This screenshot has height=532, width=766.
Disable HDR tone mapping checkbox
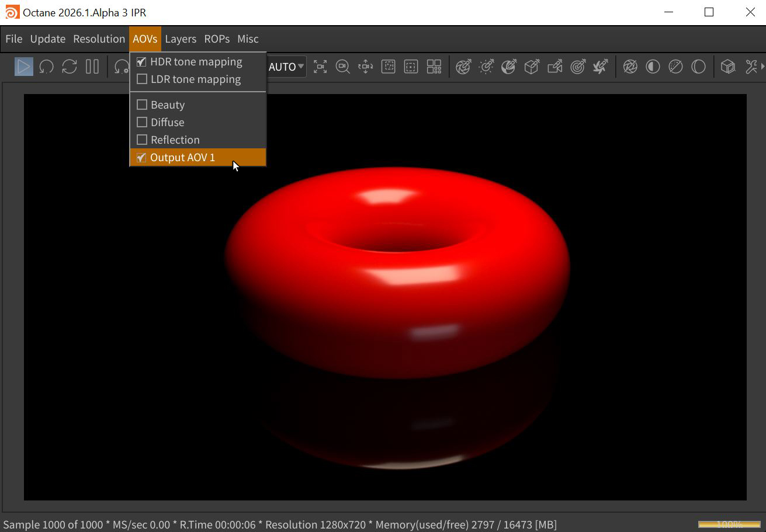(141, 62)
